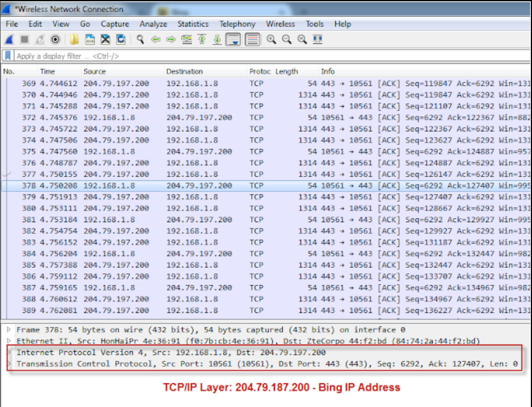This screenshot has height=407, width=532.
Task: Click the display filter input field
Action: pyautogui.click(x=272, y=56)
